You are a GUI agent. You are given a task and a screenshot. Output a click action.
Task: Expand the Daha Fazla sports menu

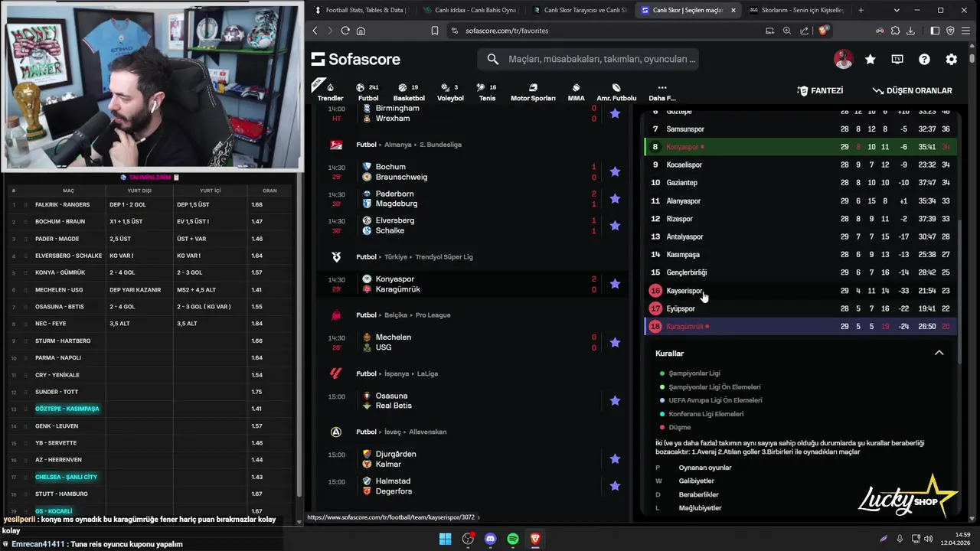point(662,92)
